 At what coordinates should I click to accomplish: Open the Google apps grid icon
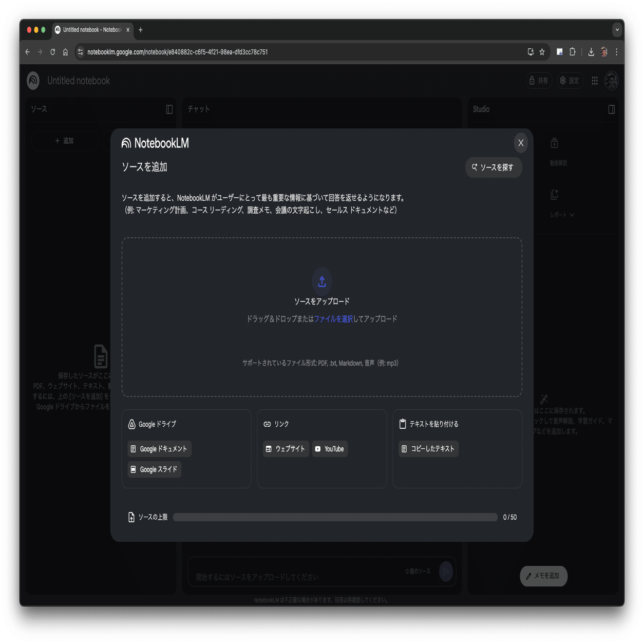tap(594, 80)
